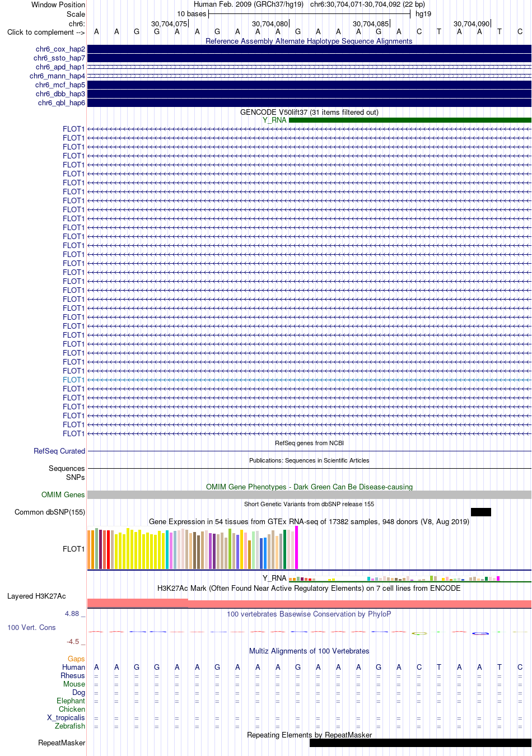
Task: Click the pink H3K27Ac signal band
Action: tap(309, 603)
